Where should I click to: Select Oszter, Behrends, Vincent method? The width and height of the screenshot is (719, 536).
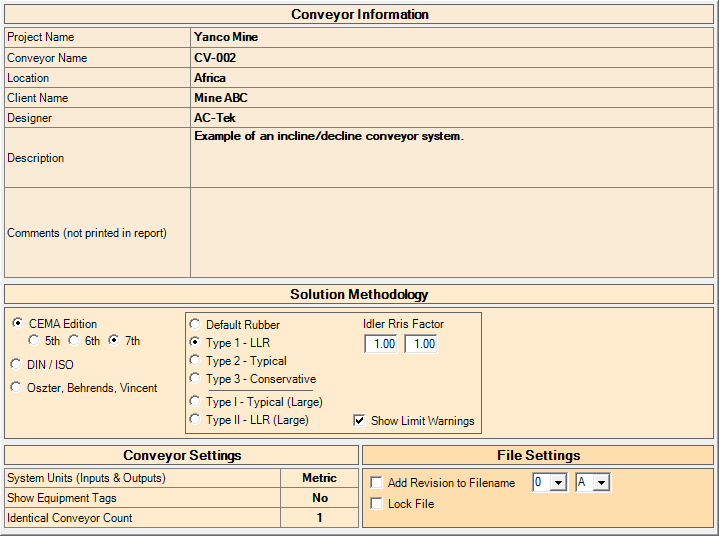point(18,388)
